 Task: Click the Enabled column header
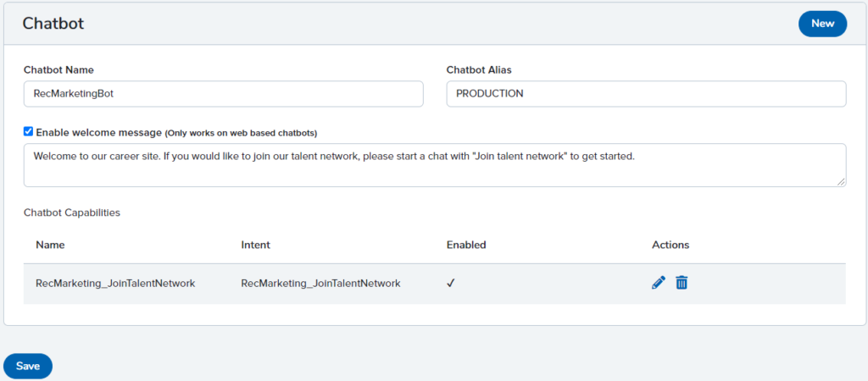point(466,245)
